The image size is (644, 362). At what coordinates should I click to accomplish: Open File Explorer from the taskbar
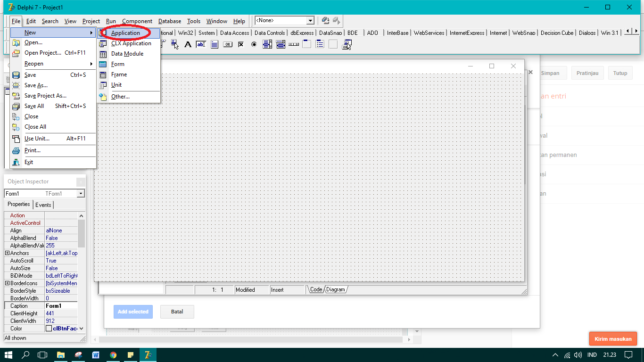61,355
